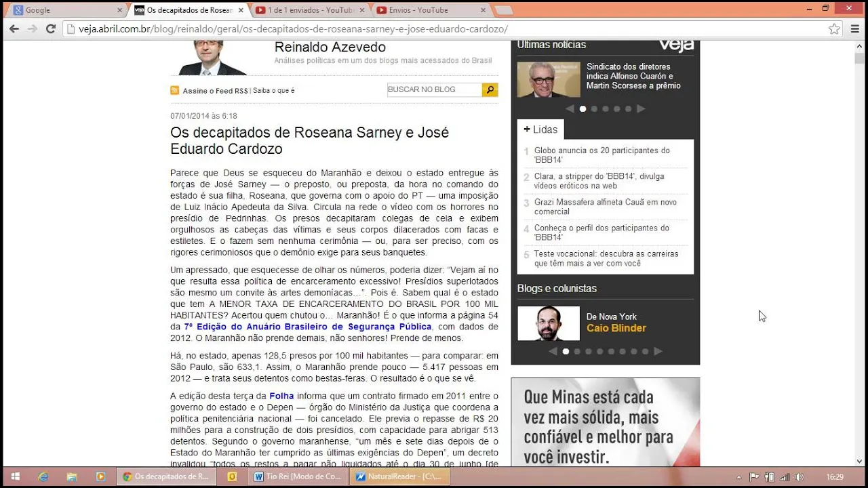Click the 16:29 taskbar clock
868x488 pixels.
pyautogui.click(x=835, y=477)
